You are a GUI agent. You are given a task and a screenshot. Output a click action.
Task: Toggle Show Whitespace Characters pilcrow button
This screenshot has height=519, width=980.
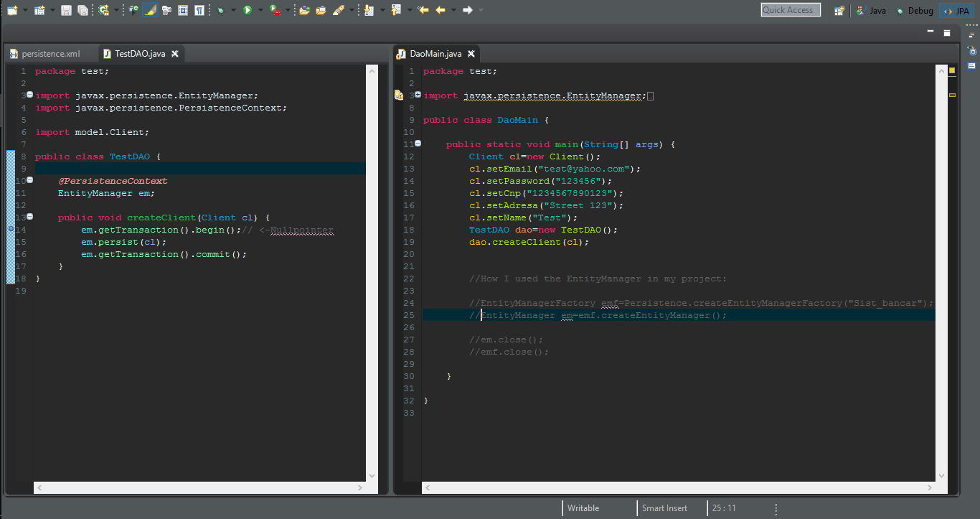click(x=199, y=10)
